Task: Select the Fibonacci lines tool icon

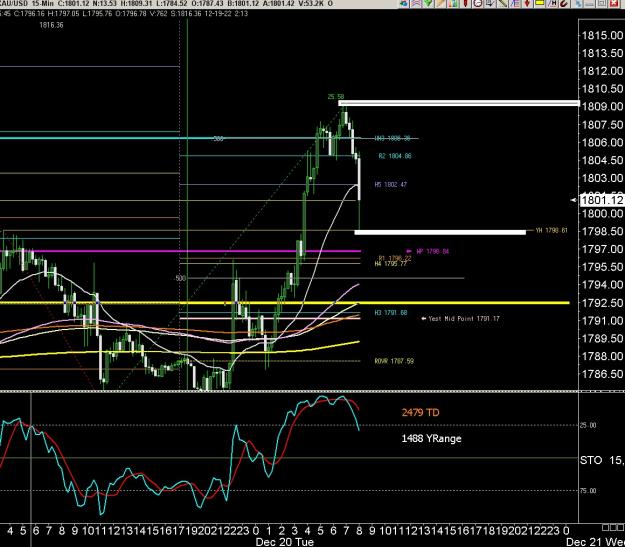Action: (515, 3)
